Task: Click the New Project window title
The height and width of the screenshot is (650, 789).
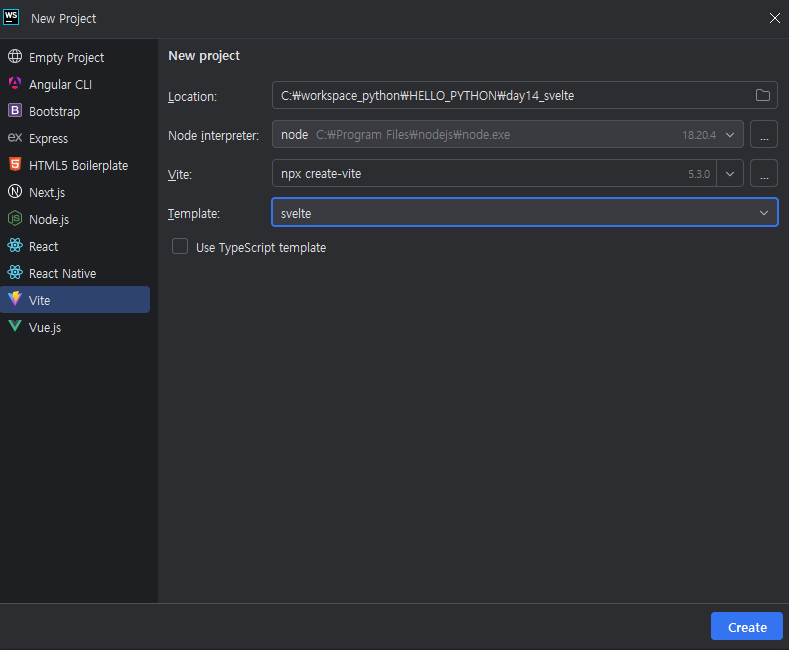Action: pyautogui.click(x=63, y=19)
